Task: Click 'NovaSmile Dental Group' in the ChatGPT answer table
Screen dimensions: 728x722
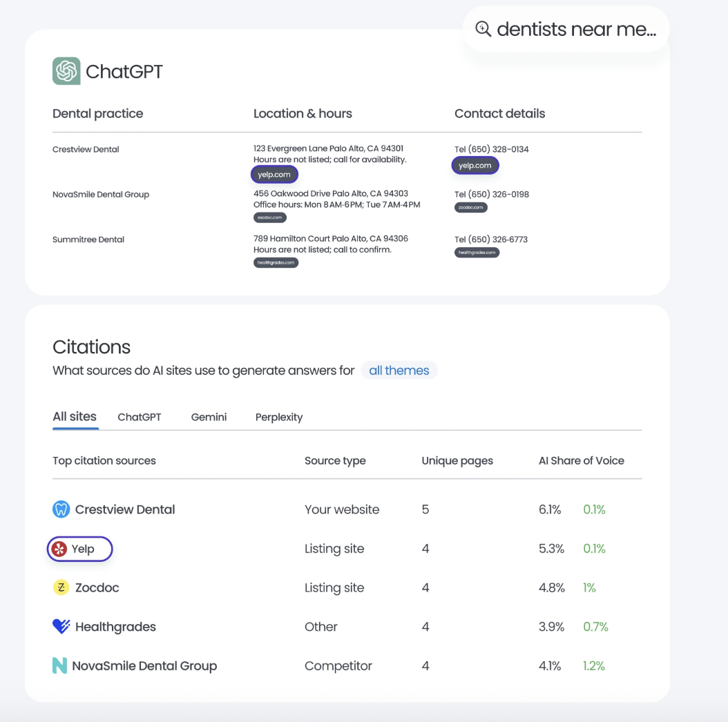Action: 101,195
